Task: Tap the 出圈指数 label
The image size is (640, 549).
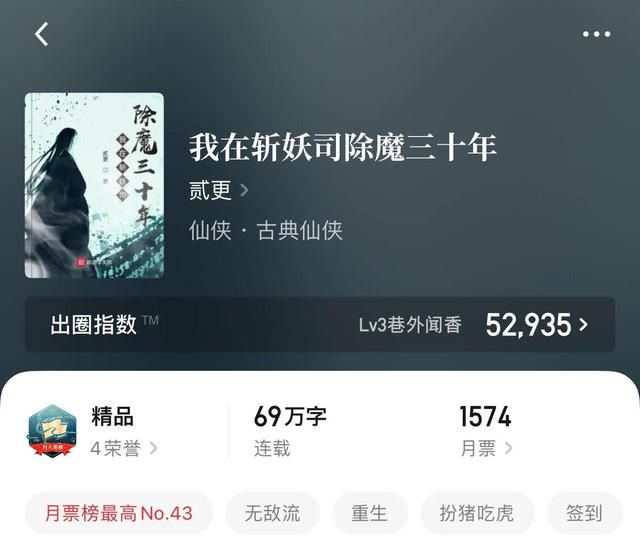Action: 93,325
